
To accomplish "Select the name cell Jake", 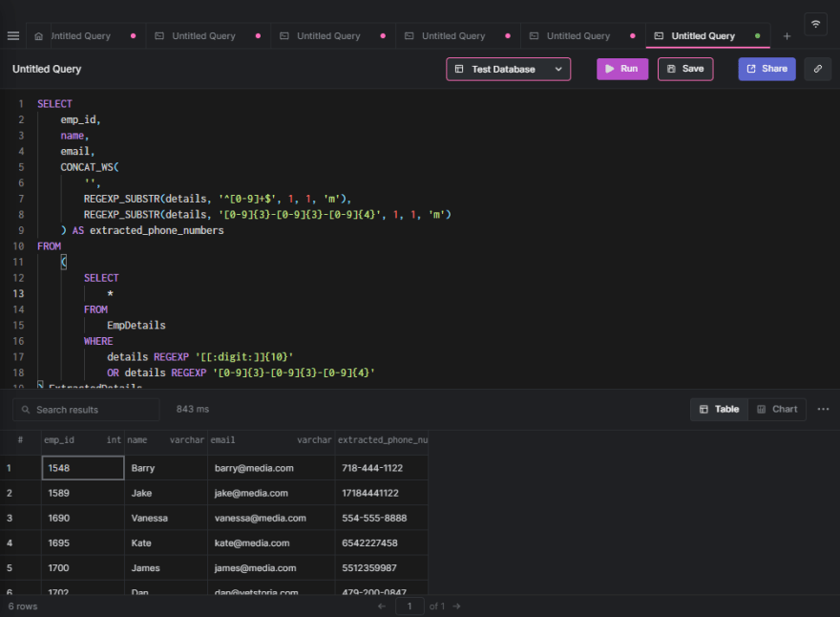I will click(165, 493).
